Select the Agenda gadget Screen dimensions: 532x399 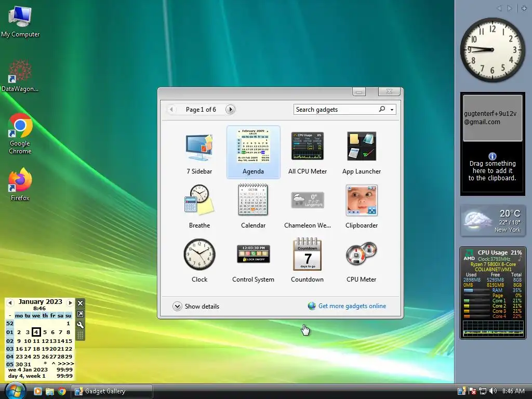click(253, 152)
